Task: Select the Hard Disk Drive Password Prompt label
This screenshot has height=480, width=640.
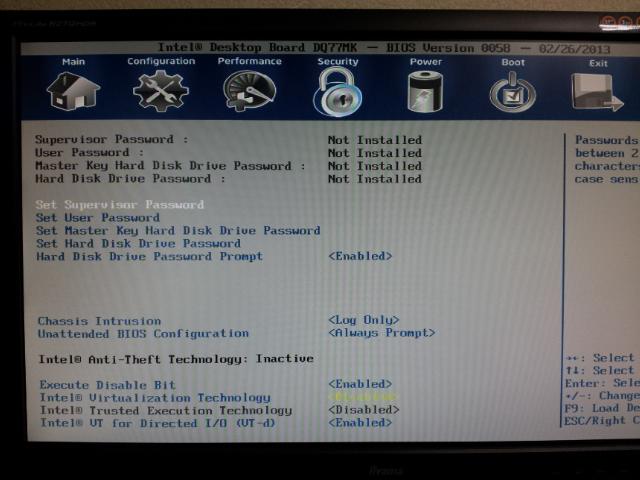Action: 149,257
